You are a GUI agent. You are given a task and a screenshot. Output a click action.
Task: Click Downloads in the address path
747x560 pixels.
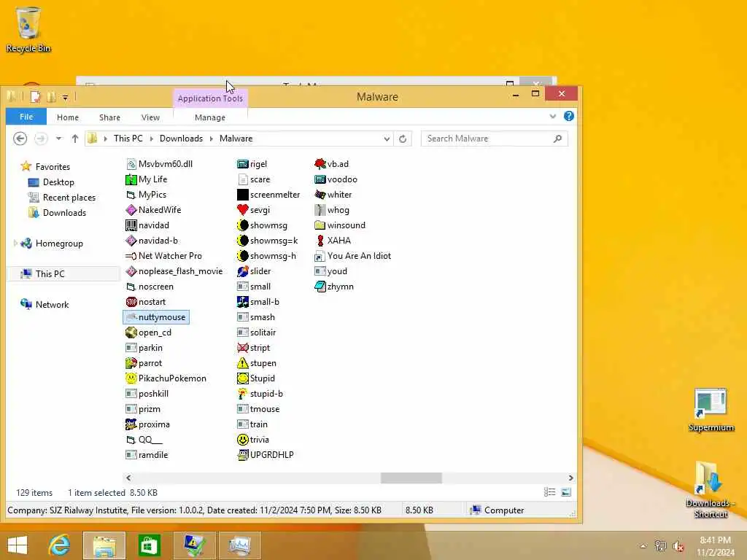181,139
